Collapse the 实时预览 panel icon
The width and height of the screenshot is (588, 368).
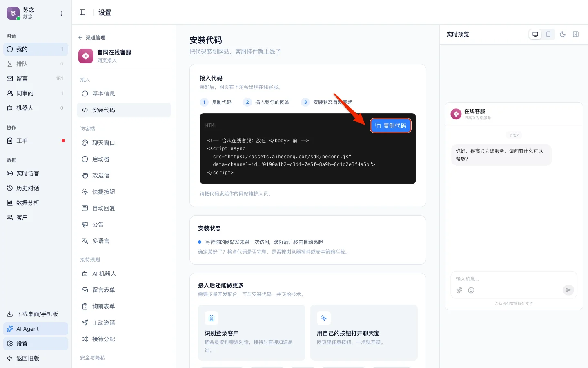pyautogui.click(x=576, y=34)
